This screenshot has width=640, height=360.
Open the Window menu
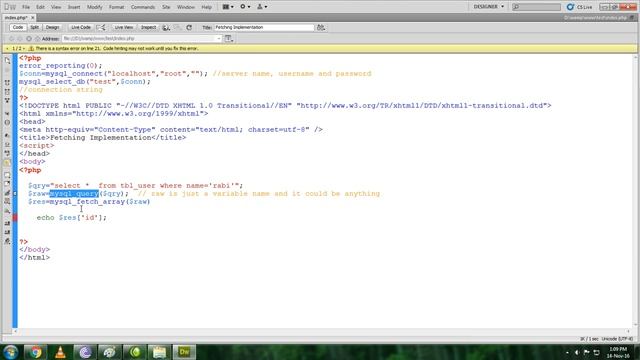tap(186, 7)
